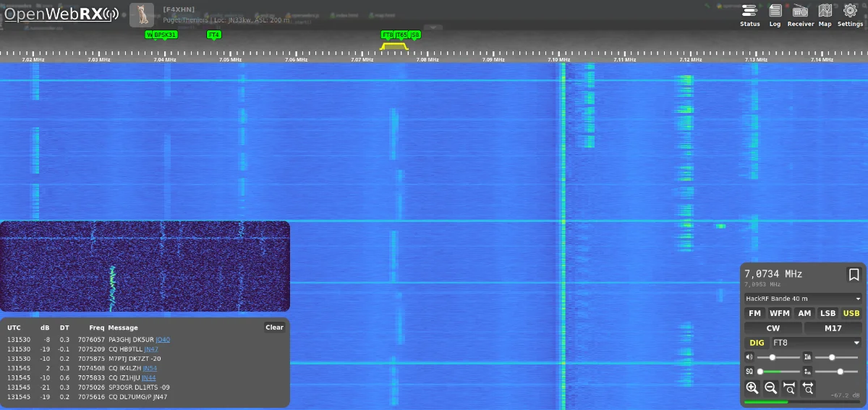Open Settings gear icon
868x410 pixels.
click(851, 14)
